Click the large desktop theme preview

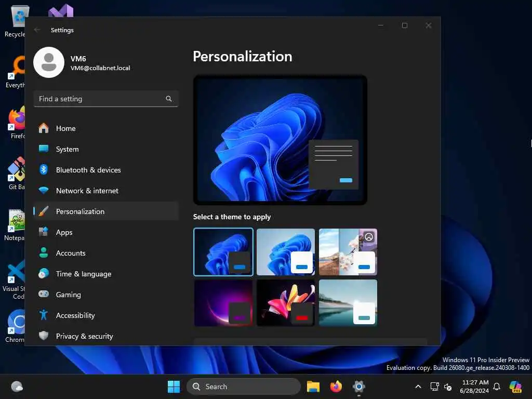click(280, 140)
